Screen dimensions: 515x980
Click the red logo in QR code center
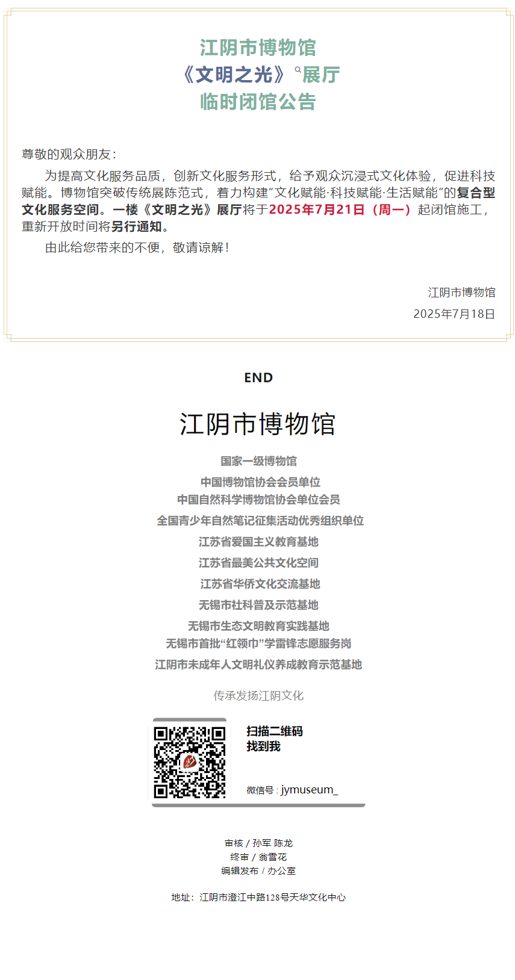point(190,763)
